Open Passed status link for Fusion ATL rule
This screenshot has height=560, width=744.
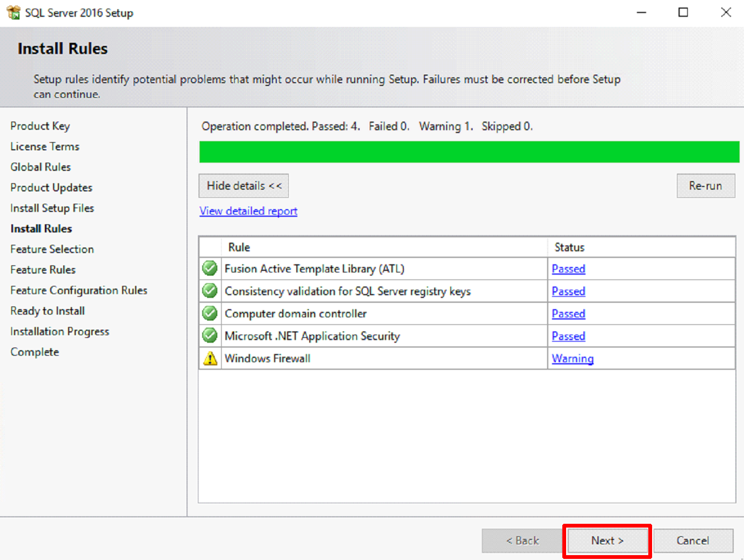[568, 269]
